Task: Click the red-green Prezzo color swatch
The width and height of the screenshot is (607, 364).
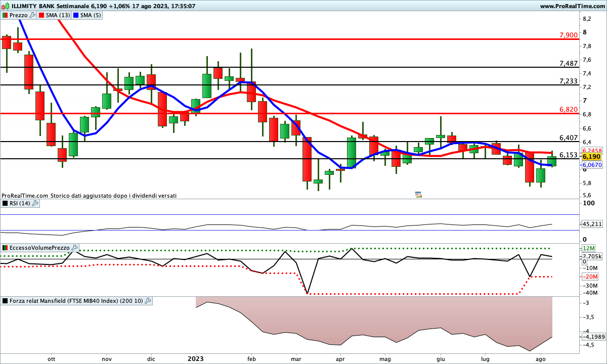Action: pos(5,16)
